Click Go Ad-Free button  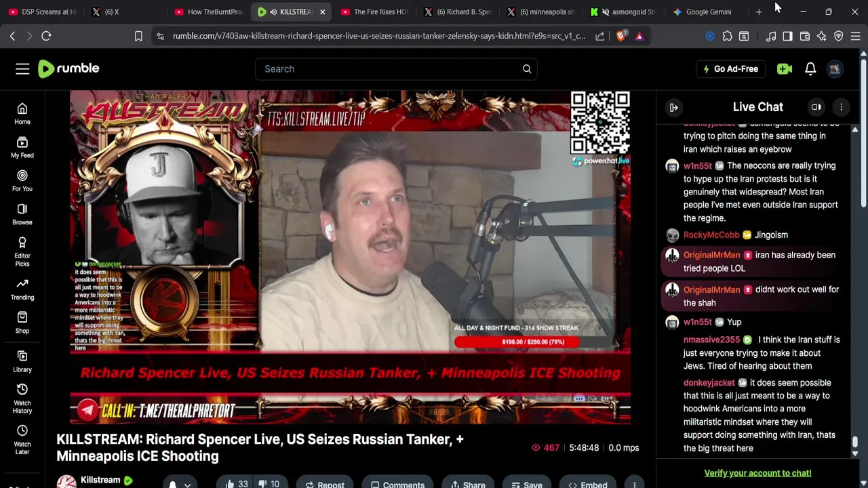[730, 68]
